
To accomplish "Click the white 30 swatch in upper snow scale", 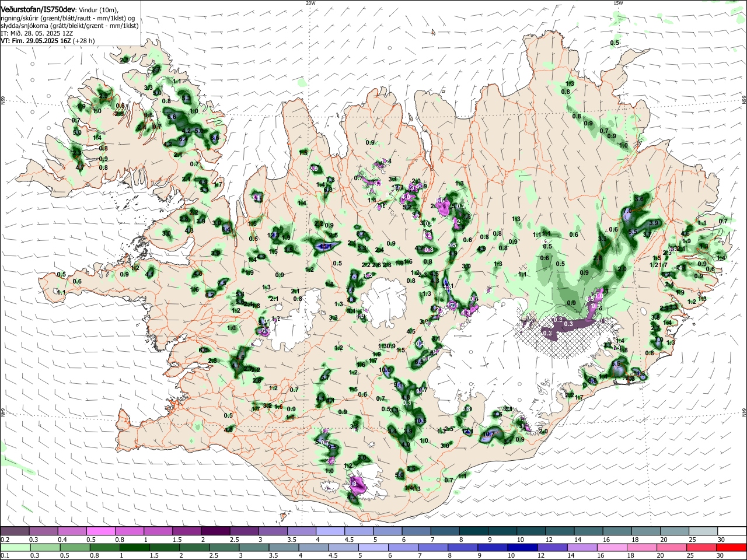I will (x=732, y=531).
